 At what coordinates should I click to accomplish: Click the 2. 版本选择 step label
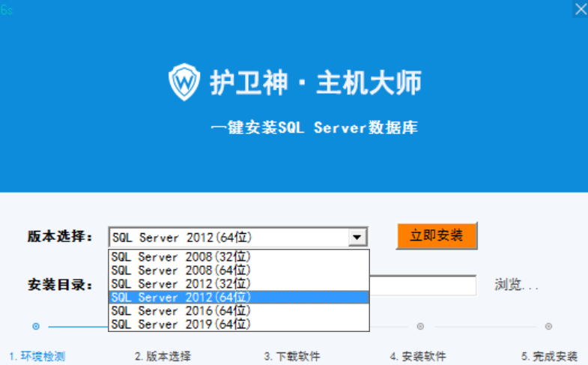pyautogui.click(x=163, y=356)
